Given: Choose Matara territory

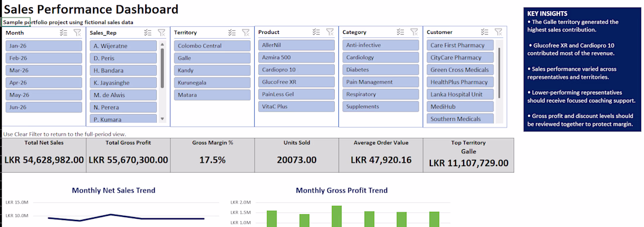Looking at the screenshot, I should pyautogui.click(x=213, y=95).
